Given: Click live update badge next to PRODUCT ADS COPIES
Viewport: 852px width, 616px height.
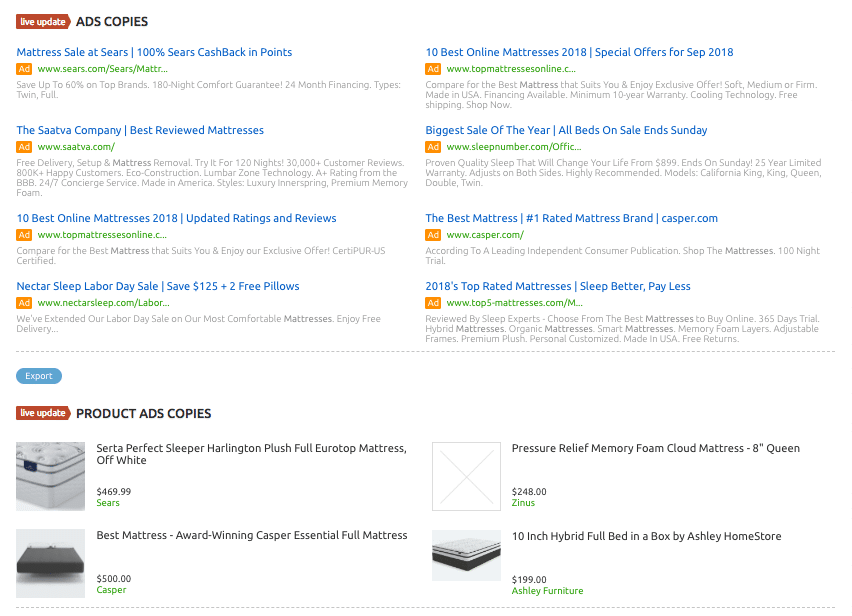Looking at the screenshot, I should click(43, 413).
